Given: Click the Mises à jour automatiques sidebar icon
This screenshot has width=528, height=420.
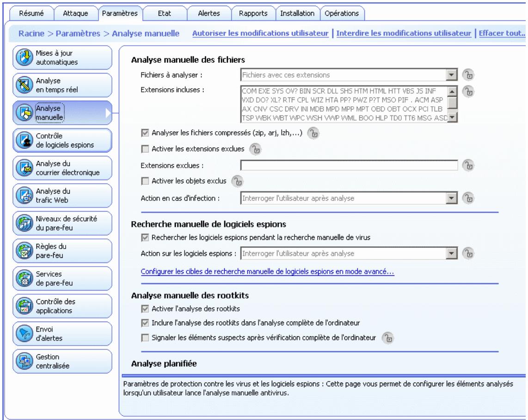Looking at the screenshot, I should (x=24, y=58).
